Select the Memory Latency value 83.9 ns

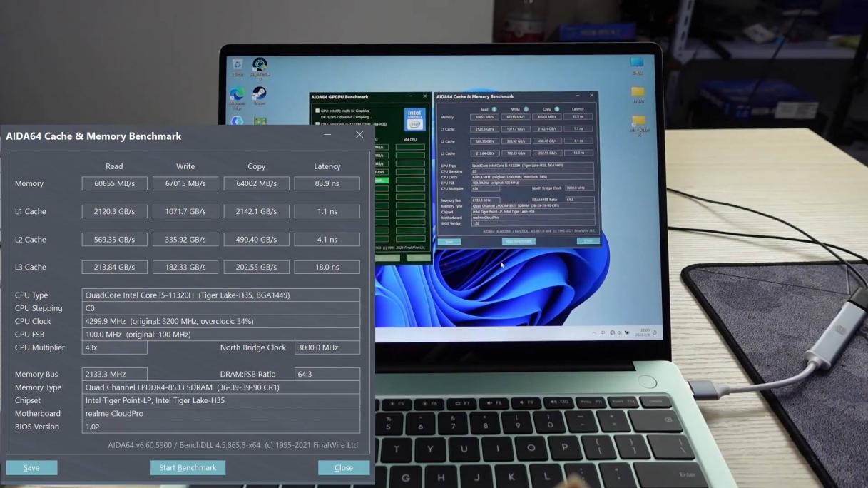pyautogui.click(x=327, y=183)
